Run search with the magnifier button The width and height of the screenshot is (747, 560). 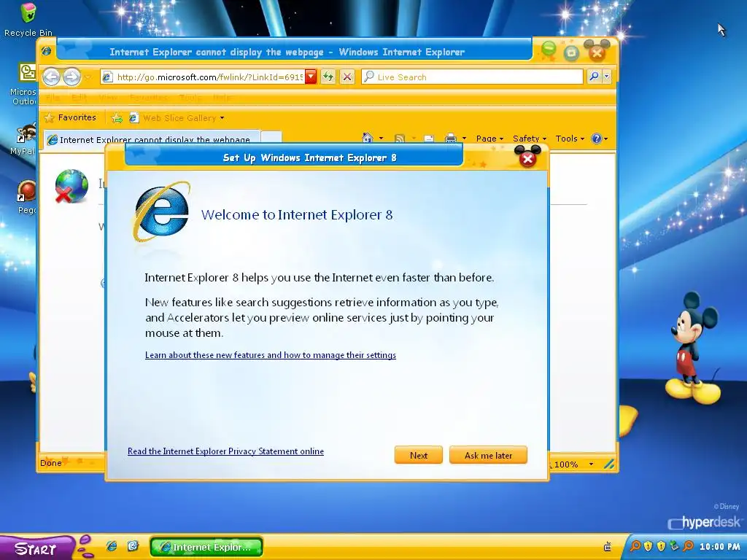pos(594,76)
